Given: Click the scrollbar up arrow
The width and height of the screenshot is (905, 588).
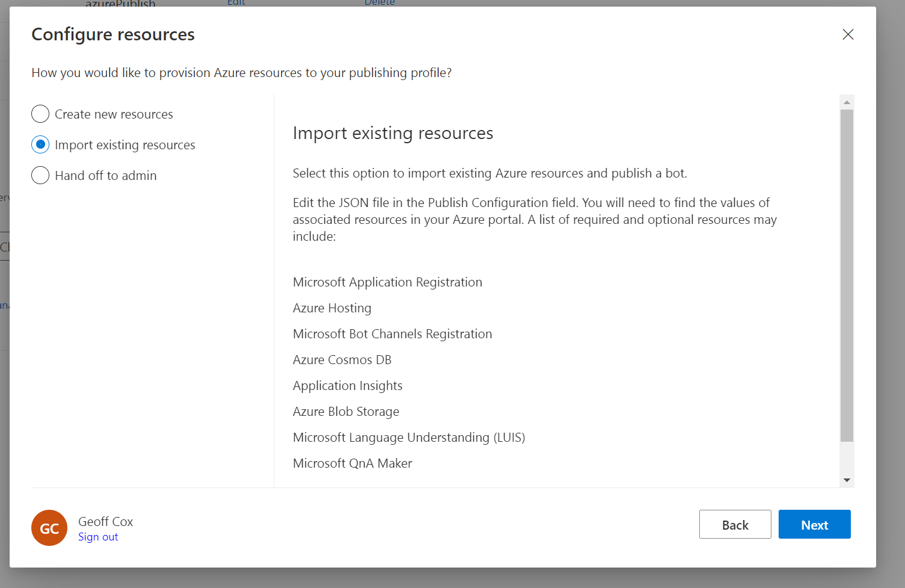Looking at the screenshot, I should 847,102.
